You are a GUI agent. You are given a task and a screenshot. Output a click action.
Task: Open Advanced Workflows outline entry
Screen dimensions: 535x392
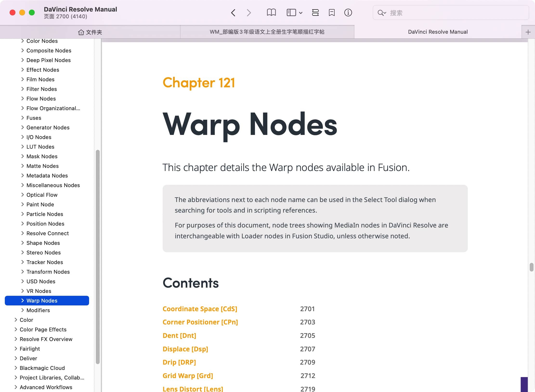pyautogui.click(x=46, y=387)
